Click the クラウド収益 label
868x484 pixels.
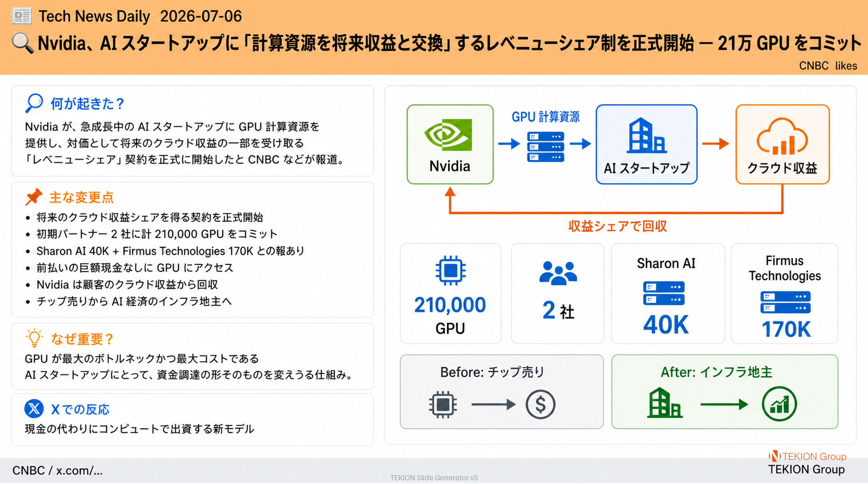pos(782,168)
